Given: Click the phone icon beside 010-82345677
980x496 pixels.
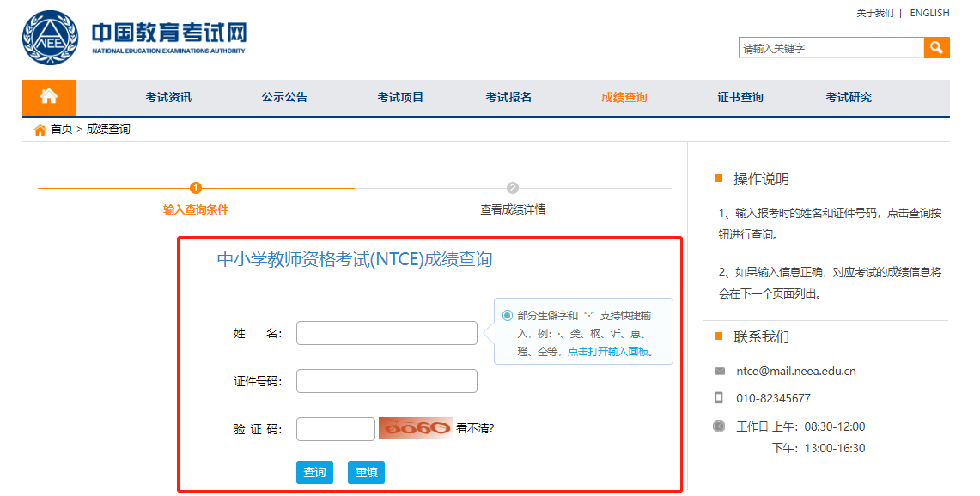Looking at the screenshot, I should (x=719, y=398).
